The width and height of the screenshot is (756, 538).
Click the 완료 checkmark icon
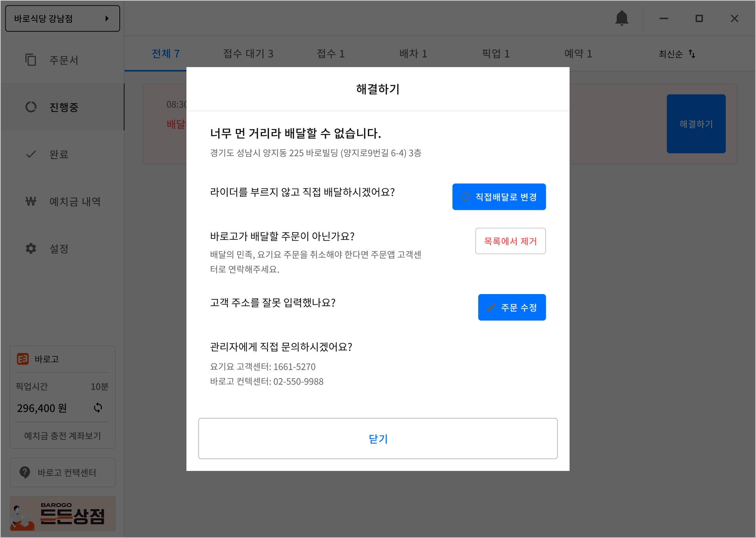[31, 154]
